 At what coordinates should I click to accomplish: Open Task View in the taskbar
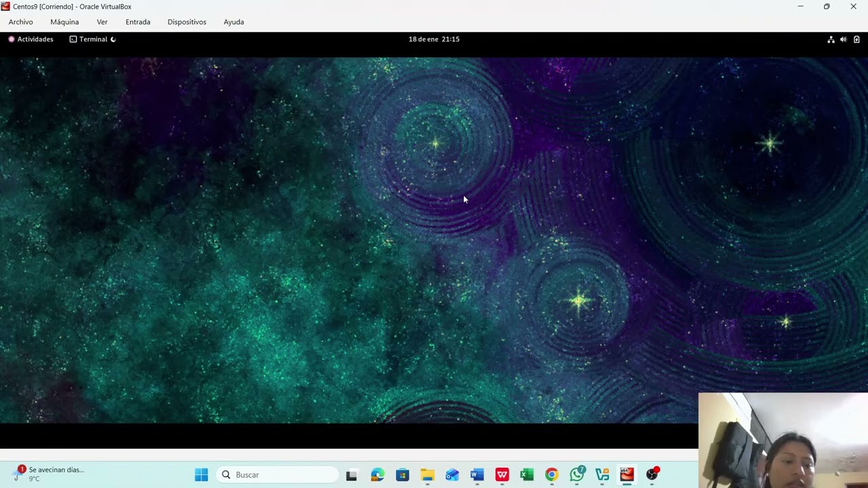(x=351, y=475)
